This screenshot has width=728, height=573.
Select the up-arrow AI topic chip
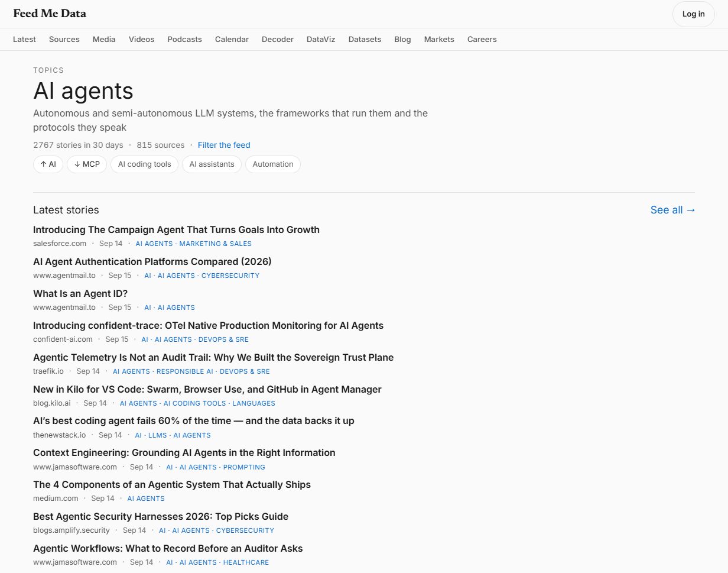tap(48, 164)
